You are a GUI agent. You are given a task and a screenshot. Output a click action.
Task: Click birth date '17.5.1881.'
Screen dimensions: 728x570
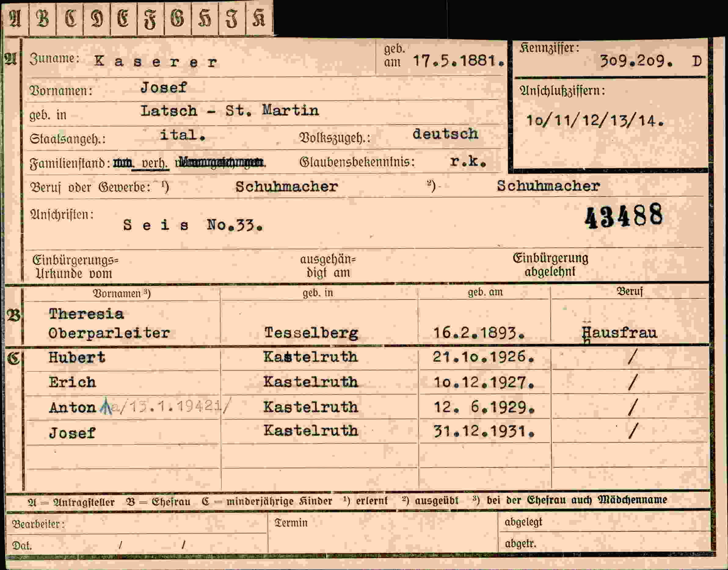[458, 61]
